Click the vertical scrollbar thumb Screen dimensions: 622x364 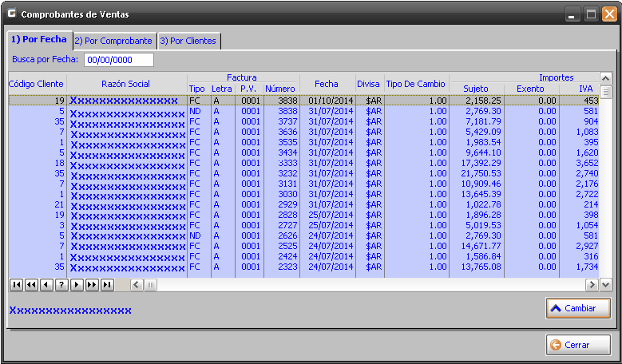pos(605,93)
